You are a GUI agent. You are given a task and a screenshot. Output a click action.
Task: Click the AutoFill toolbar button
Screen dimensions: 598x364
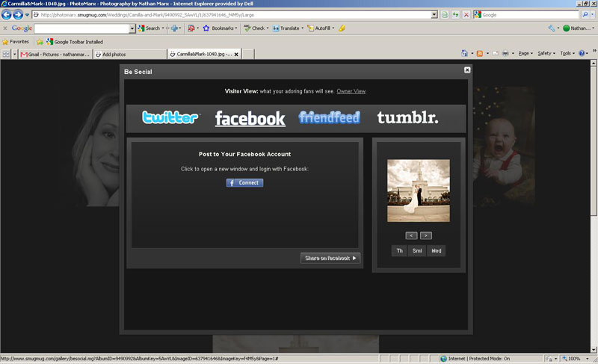pyautogui.click(x=319, y=28)
